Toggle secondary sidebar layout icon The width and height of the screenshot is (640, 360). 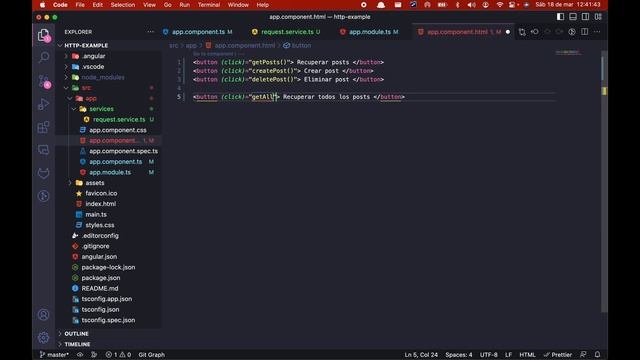pos(585,17)
